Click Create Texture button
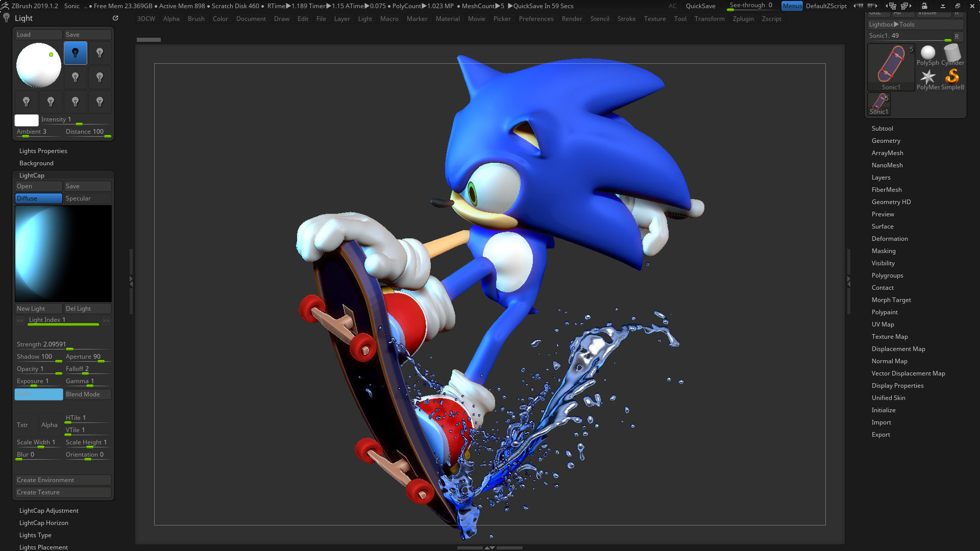The height and width of the screenshot is (551, 980). [x=63, y=492]
